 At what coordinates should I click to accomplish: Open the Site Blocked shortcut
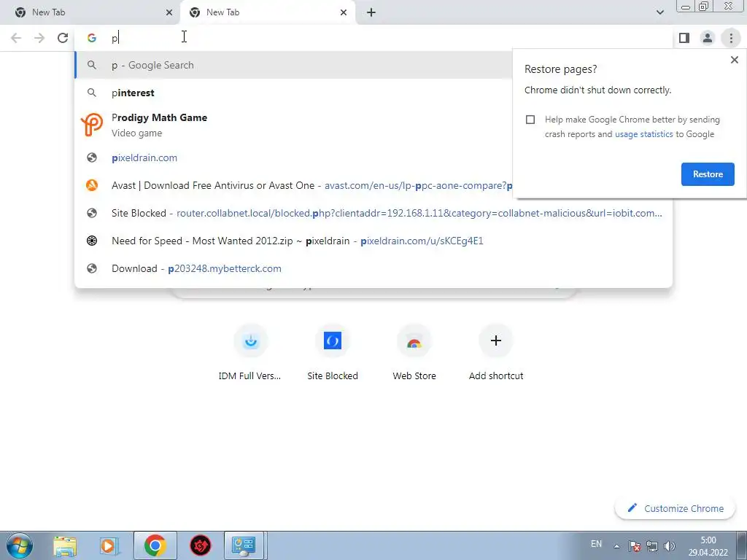333,352
